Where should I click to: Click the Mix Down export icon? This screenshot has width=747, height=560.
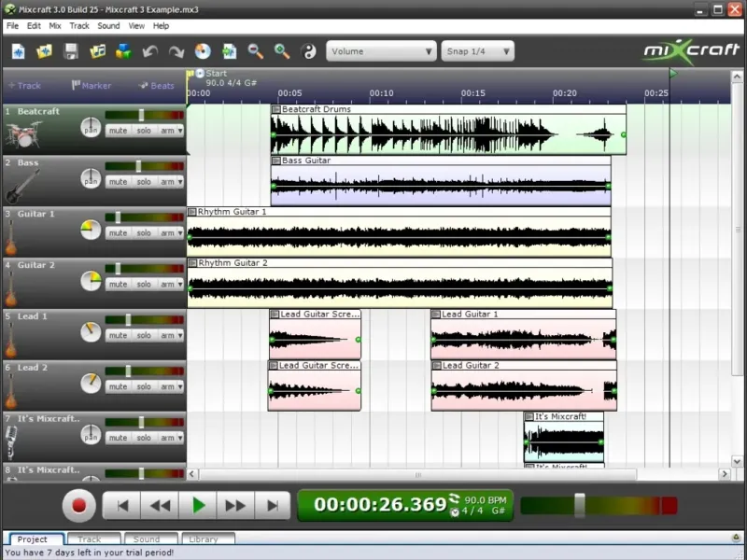coord(229,51)
